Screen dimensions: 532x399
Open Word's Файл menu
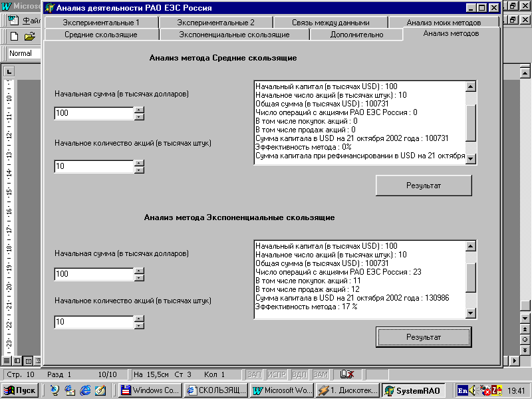coord(31,21)
